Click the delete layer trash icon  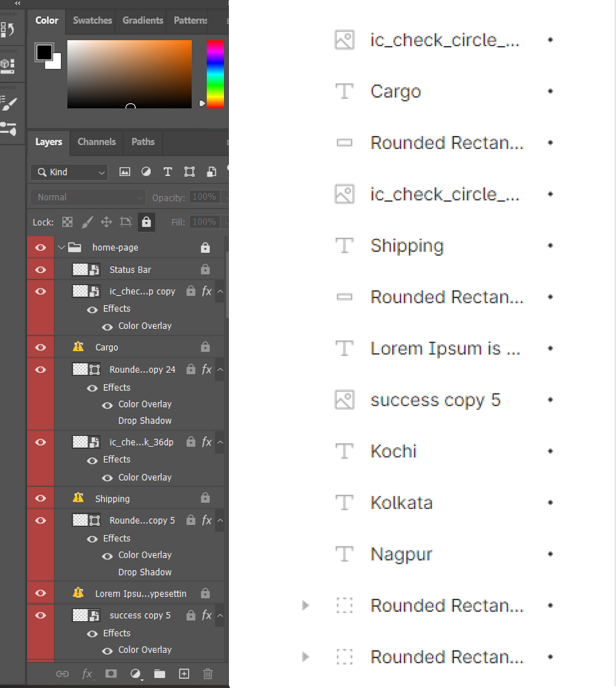(208, 673)
